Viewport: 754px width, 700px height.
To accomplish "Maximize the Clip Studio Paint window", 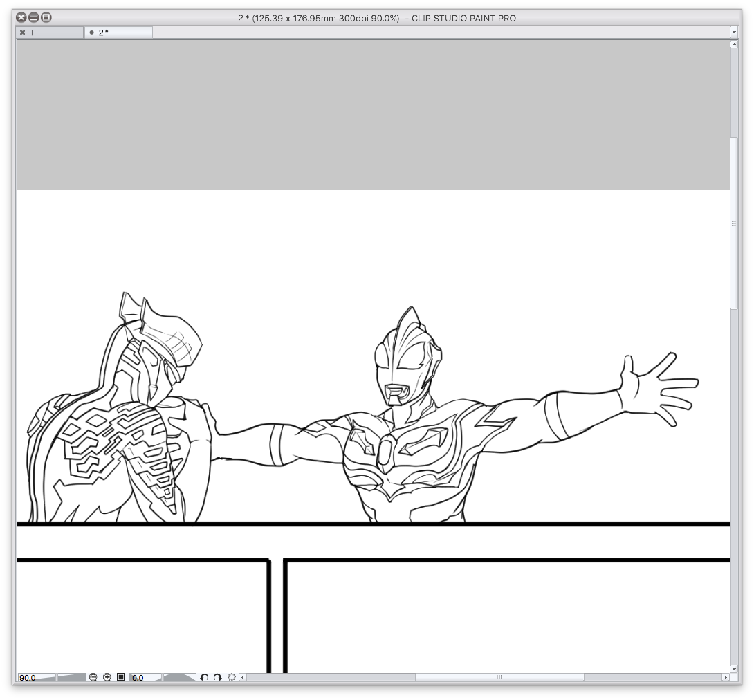I will tap(46, 18).
